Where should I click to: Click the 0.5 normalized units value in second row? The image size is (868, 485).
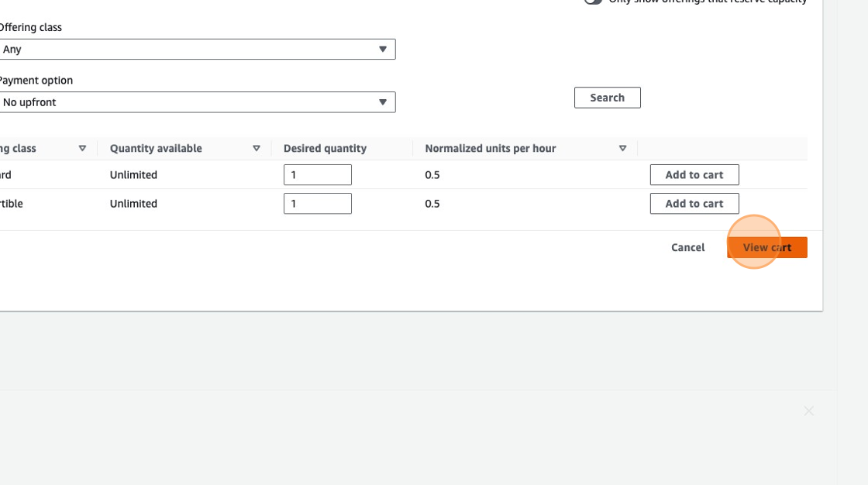[x=432, y=204]
